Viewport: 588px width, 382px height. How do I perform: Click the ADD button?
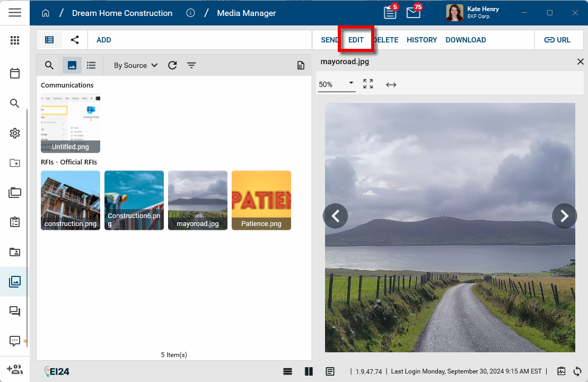tap(104, 40)
